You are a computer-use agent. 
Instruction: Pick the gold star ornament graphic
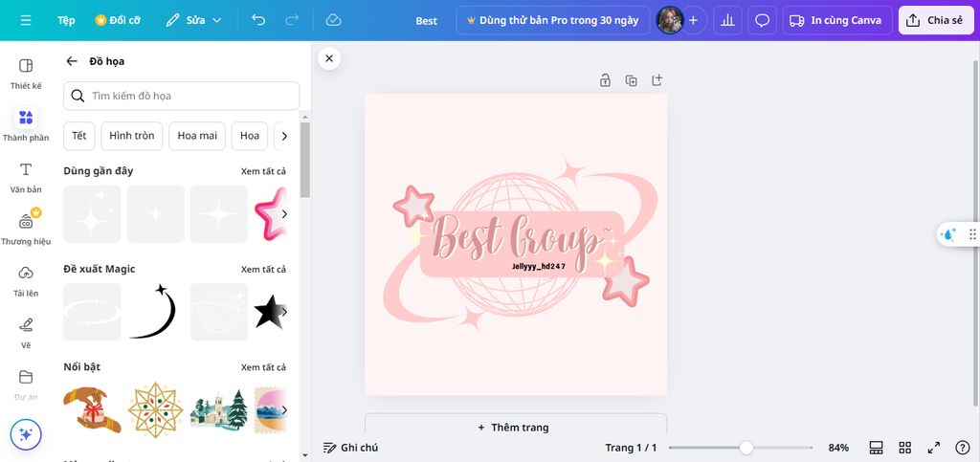point(155,409)
